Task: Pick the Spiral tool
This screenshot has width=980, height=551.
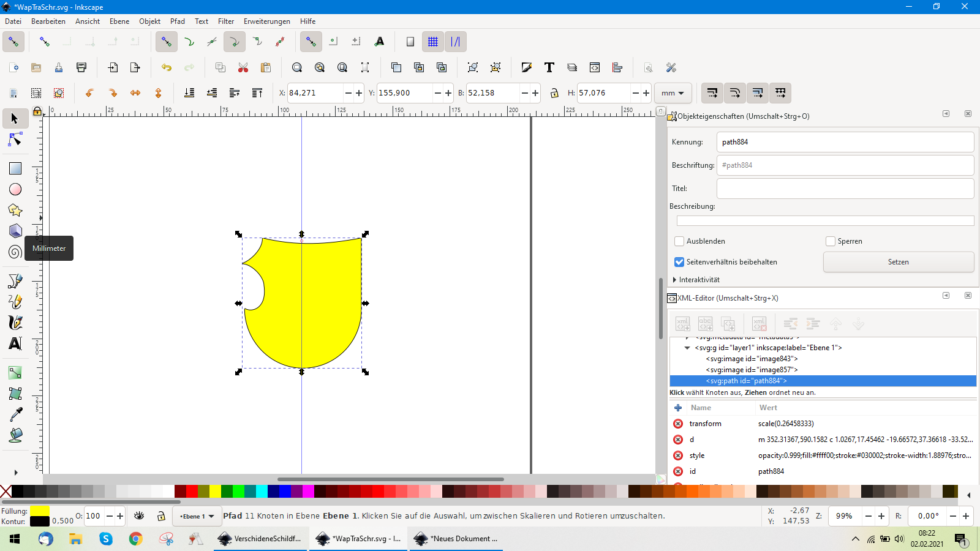Action: click(x=15, y=252)
